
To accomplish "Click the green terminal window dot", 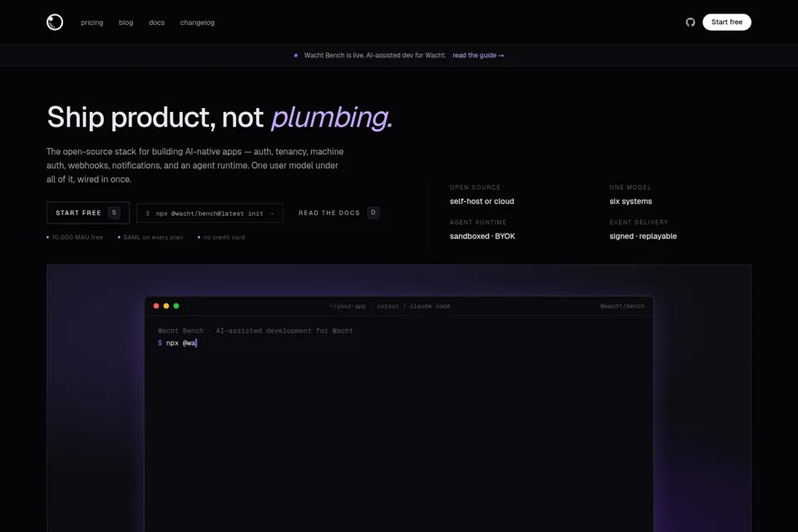I will [x=176, y=306].
